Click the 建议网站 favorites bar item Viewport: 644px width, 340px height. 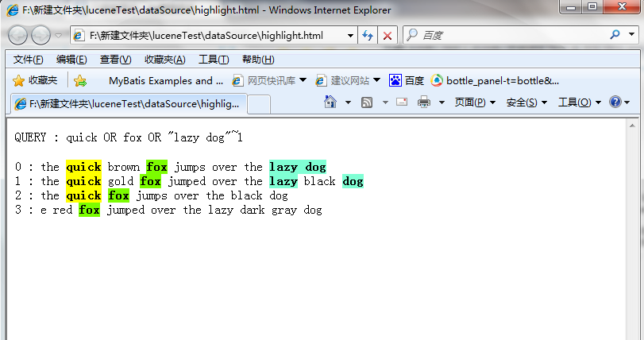coord(342,81)
